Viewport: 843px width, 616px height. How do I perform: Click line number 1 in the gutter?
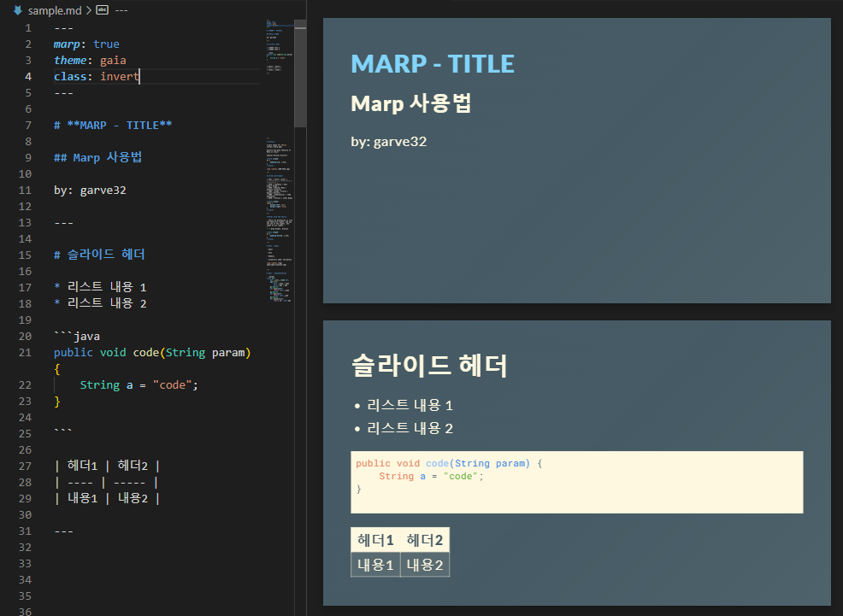coord(28,28)
